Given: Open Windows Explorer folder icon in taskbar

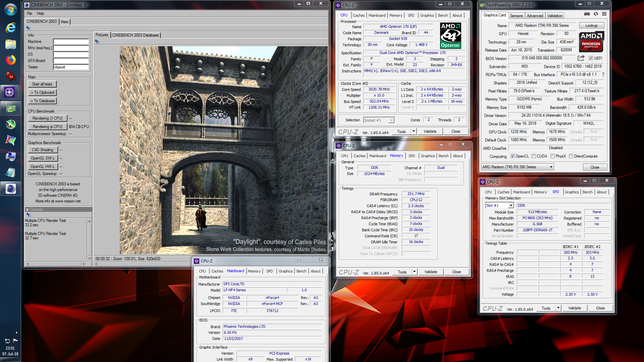Looking at the screenshot, I should coord(10,44).
